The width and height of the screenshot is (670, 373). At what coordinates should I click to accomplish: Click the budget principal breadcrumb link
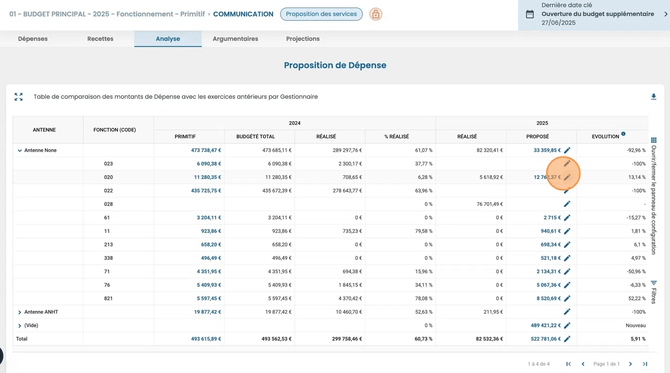coord(107,14)
